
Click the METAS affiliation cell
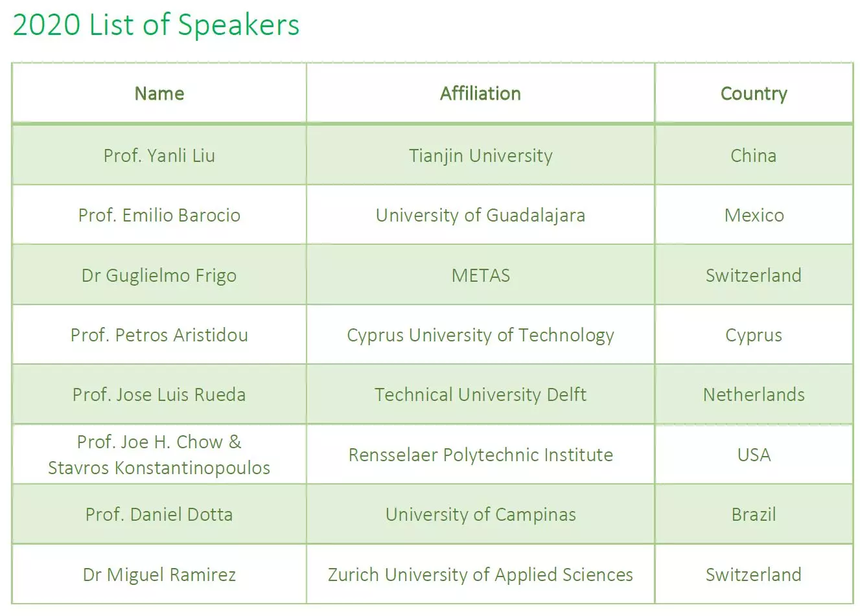(x=481, y=275)
